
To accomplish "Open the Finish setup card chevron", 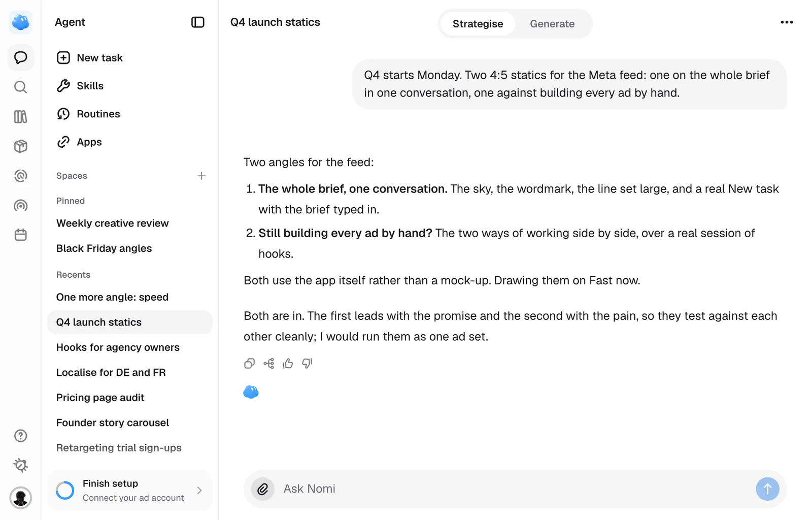I will tap(199, 491).
